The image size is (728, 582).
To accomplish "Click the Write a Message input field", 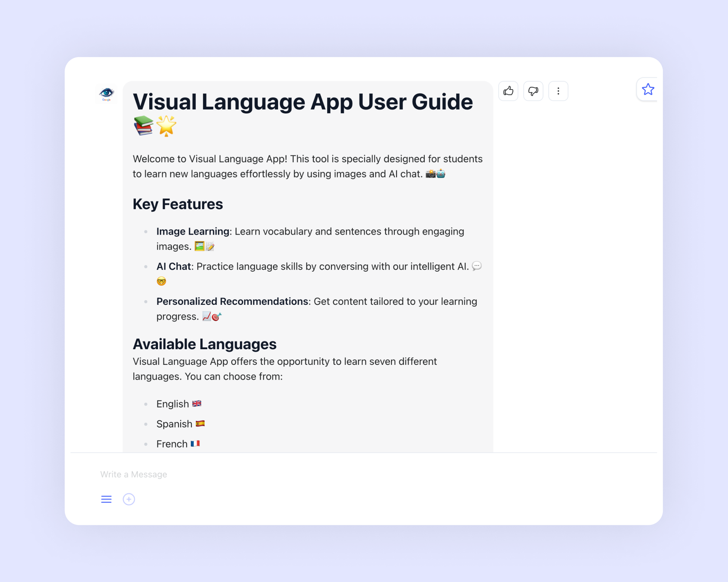I will (x=133, y=474).
